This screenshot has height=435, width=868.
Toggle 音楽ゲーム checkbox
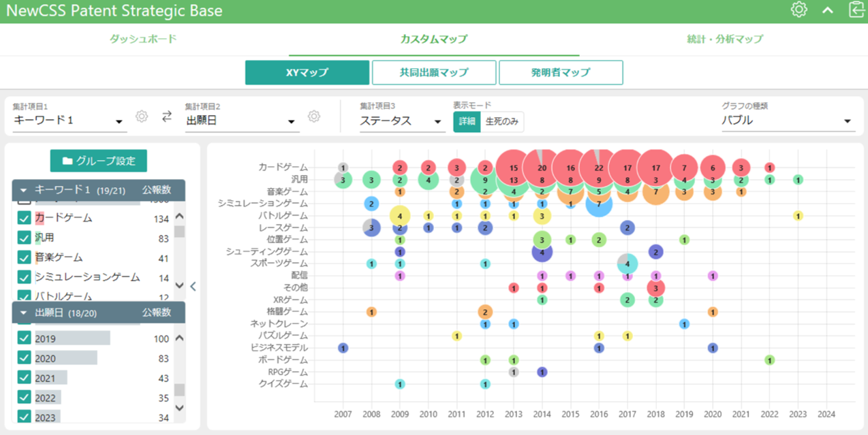pyautogui.click(x=24, y=257)
